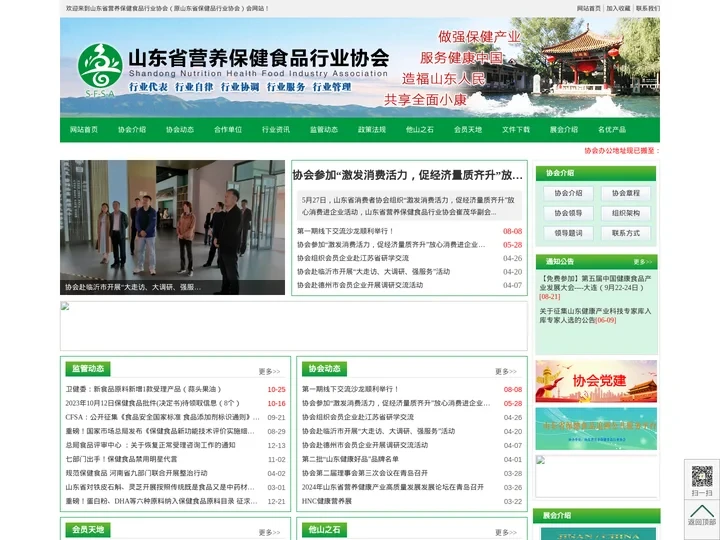Click the 协会动态 section heading tab
720x540 pixels.
[x=324, y=369]
